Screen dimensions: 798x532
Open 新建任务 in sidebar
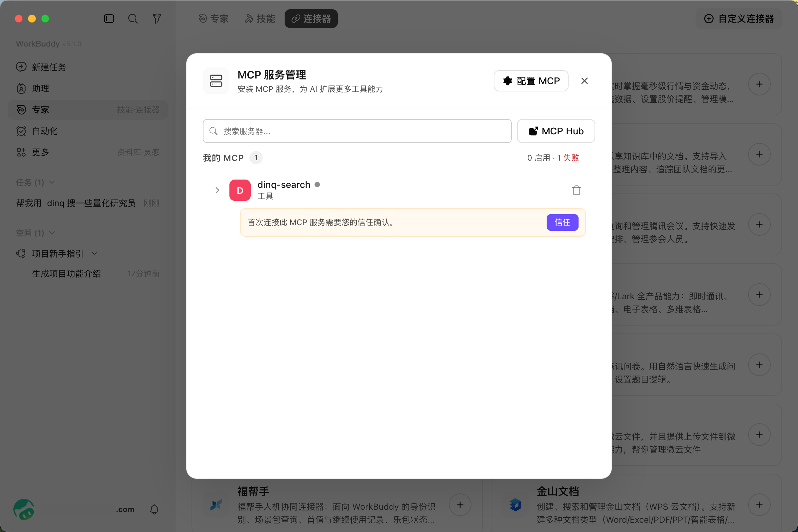click(87, 67)
